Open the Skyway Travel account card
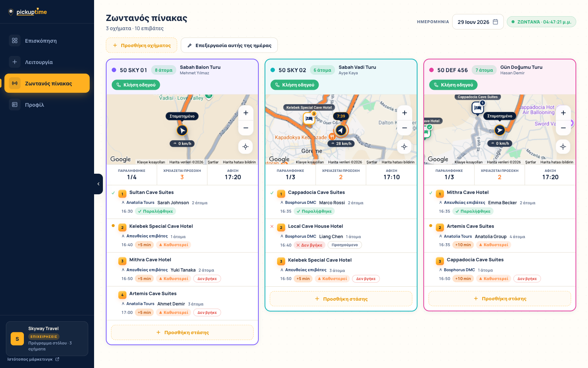This screenshot has width=588, height=368. coord(47,339)
